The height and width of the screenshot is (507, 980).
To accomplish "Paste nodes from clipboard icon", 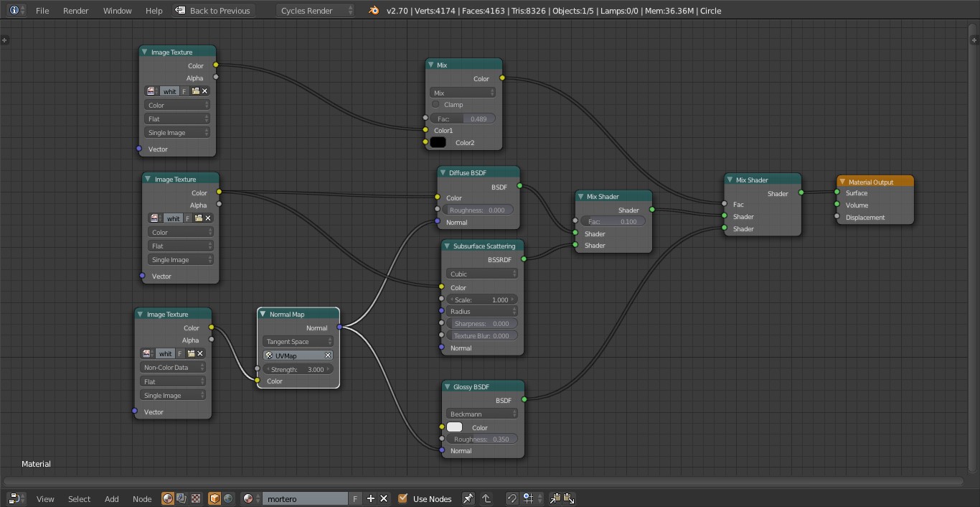I will [x=569, y=498].
